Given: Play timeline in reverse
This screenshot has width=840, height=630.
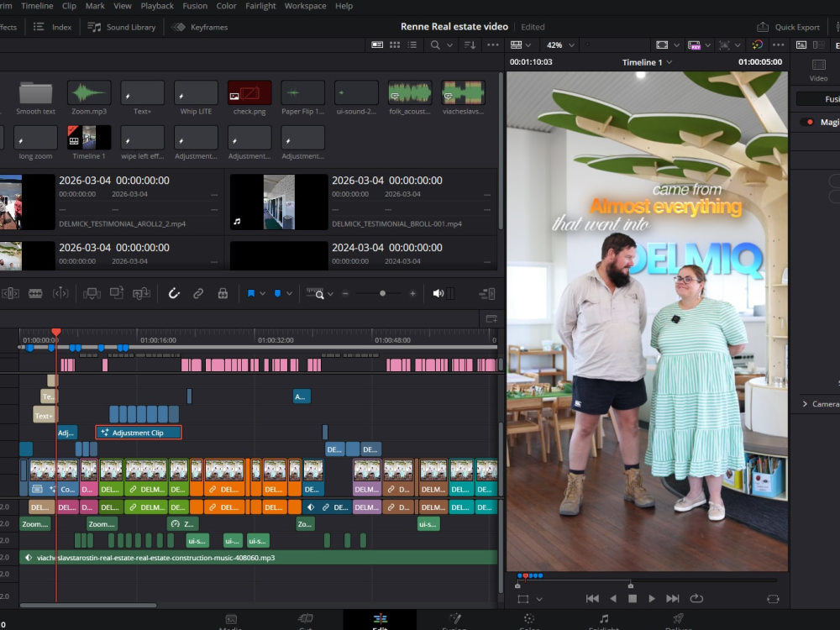Looking at the screenshot, I should (613, 598).
